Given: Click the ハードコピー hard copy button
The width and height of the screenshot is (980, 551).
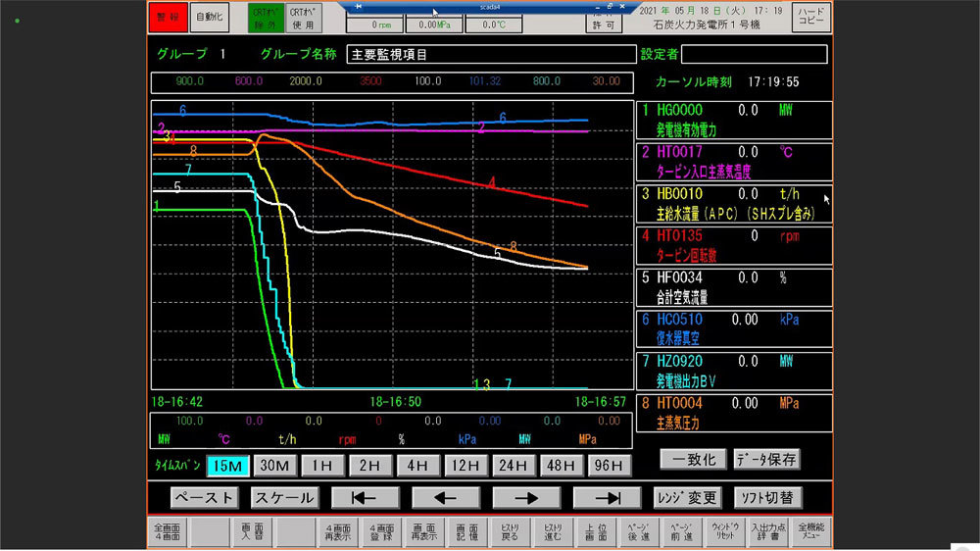Looking at the screenshot, I should click(810, 18).
